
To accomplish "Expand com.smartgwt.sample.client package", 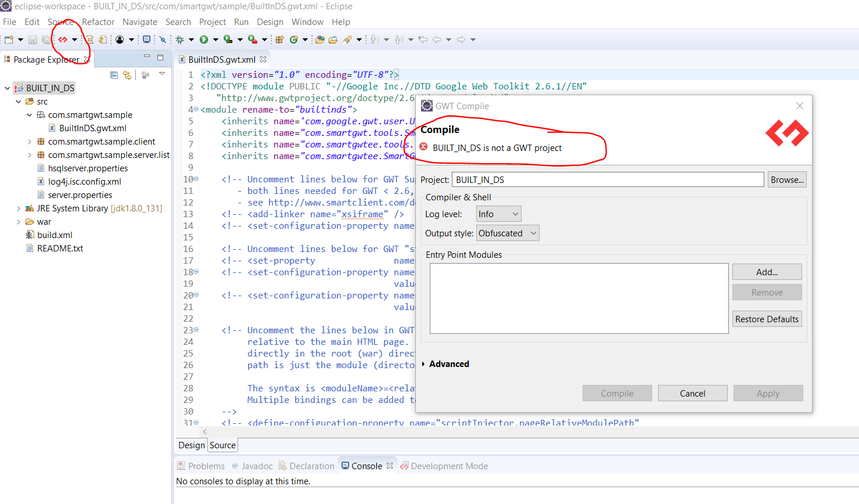I will coord(30,142).
